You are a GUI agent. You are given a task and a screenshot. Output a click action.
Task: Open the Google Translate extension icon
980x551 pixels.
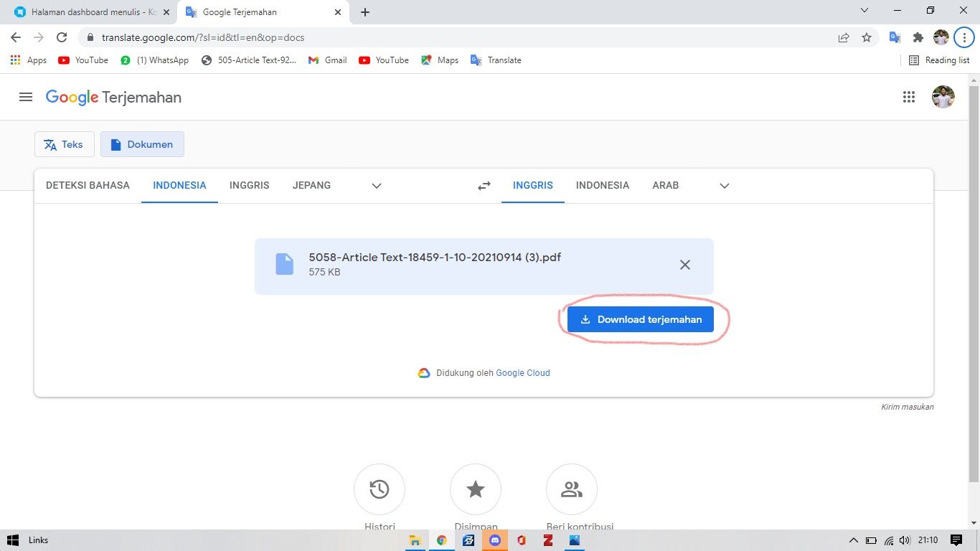click(895, 37)
